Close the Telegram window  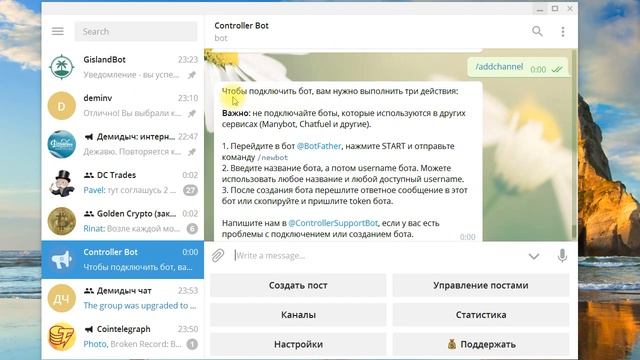[570, 9]
